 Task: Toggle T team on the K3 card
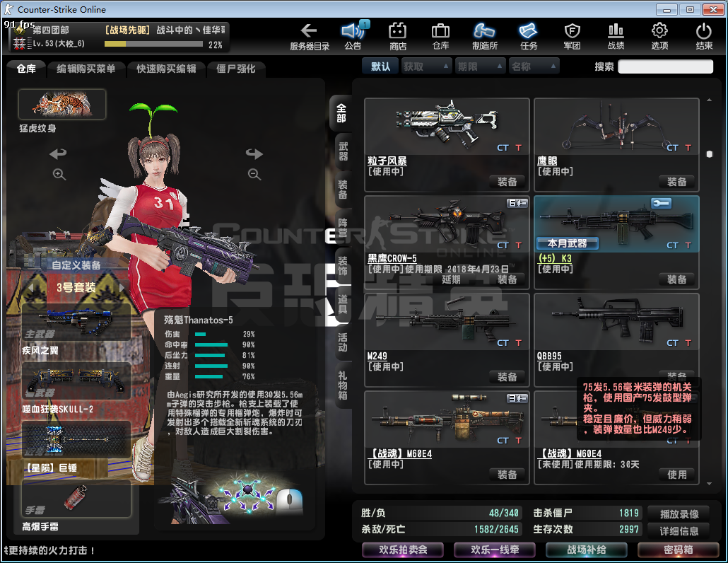688,245
